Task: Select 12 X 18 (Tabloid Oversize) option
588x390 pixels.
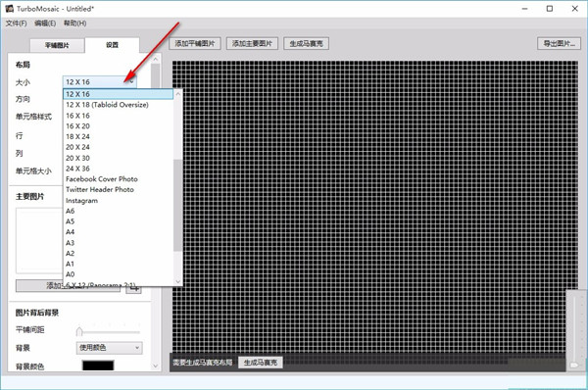Action: point(107,105)
